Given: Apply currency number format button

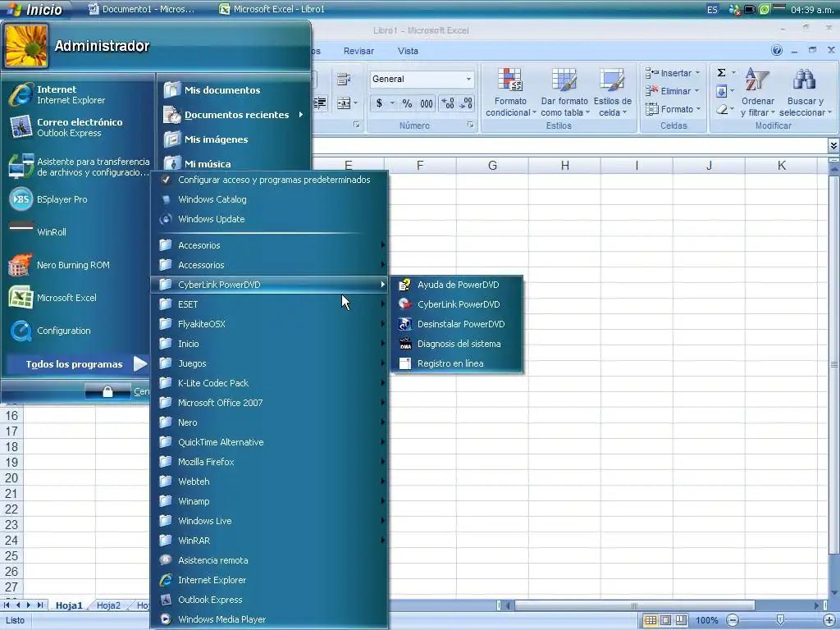Looking at the screenshot, I should click(379, 103).
